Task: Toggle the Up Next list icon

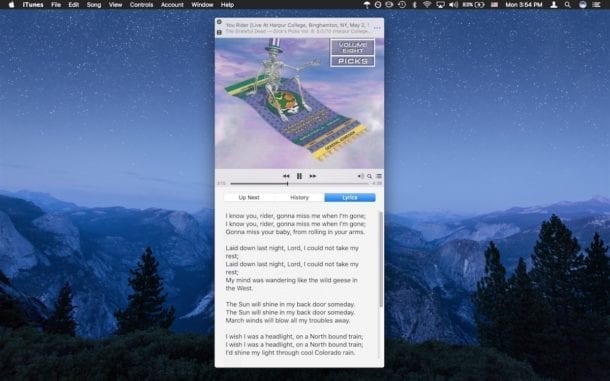Action: pos(379,176)
